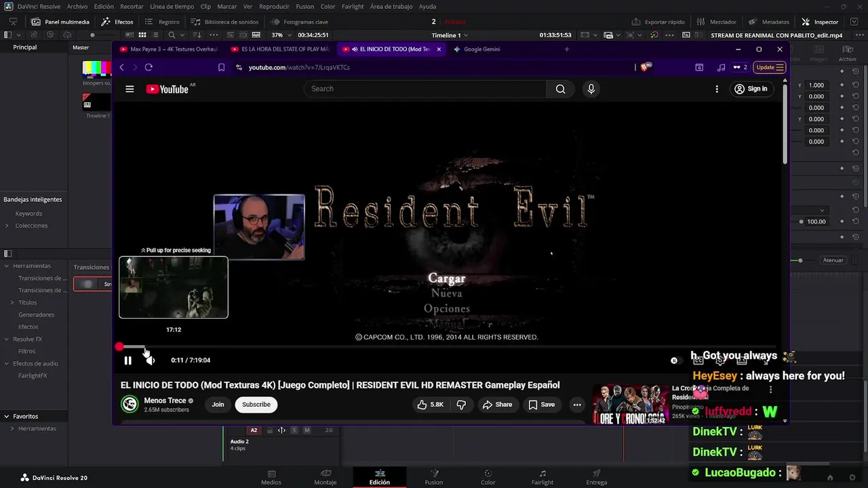Click the YouTube search magnifier button
Screen dimensions: 868x488
[560, 89]
